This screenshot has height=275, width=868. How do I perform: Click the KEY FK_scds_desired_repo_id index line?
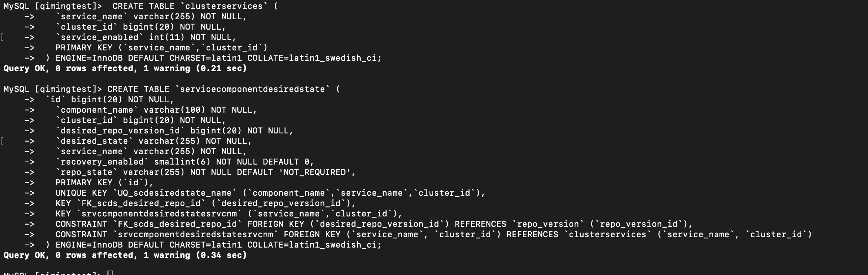(206, 203)
